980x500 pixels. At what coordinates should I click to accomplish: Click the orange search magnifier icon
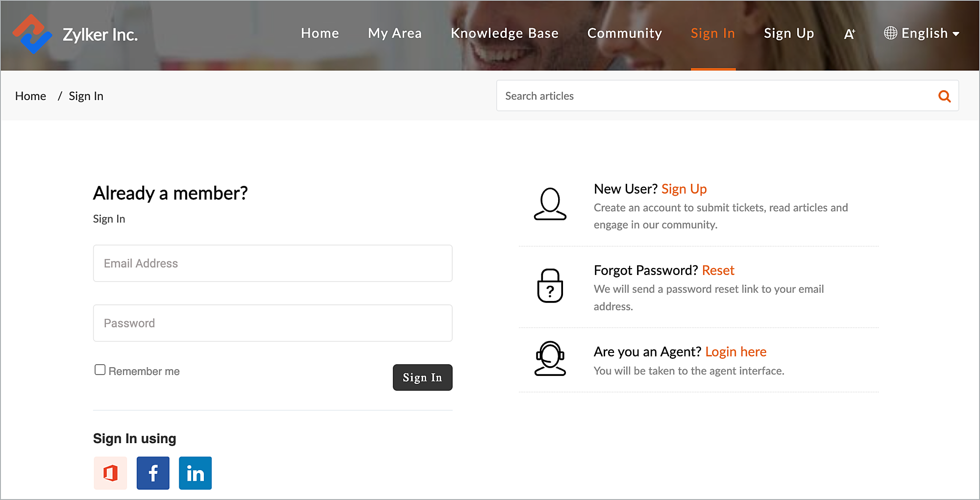tap(944, 96)
